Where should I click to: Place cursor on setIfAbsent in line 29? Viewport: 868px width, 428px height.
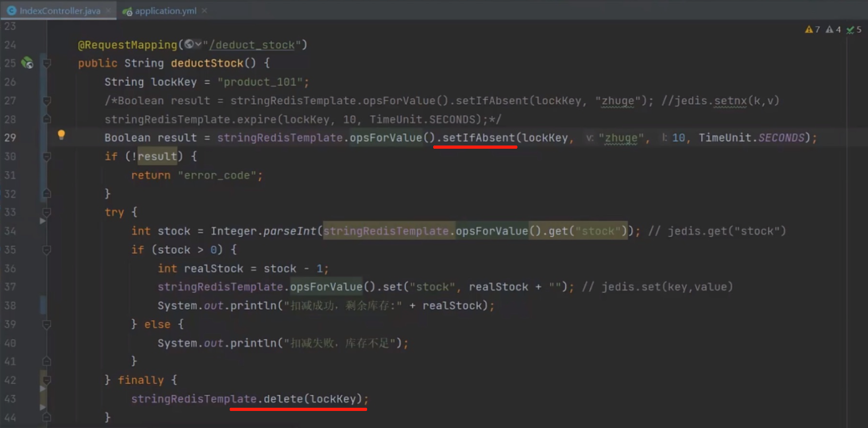click(x=478, y=138)
